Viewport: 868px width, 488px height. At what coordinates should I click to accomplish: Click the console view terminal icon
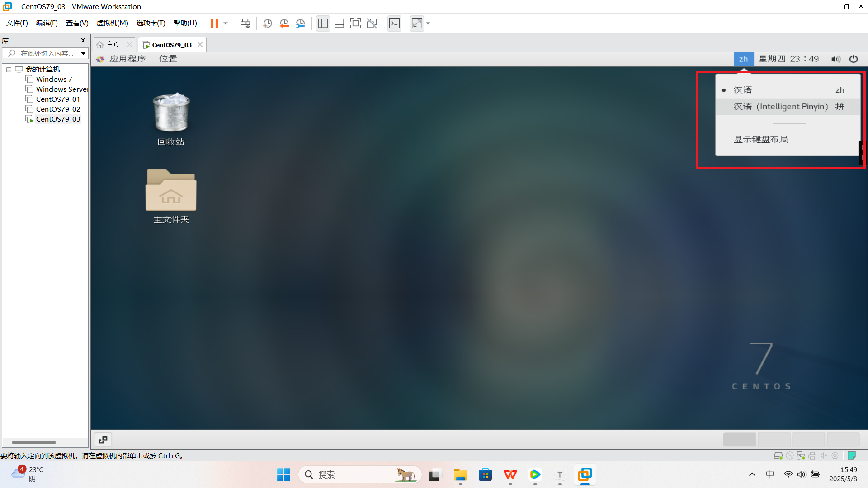[394, 23]
